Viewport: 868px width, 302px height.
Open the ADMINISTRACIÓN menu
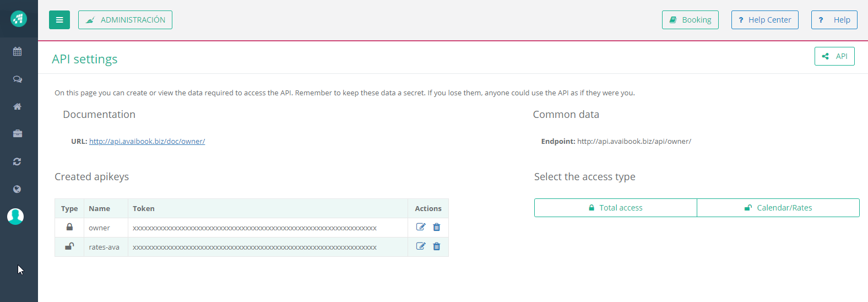pos(125,20)
